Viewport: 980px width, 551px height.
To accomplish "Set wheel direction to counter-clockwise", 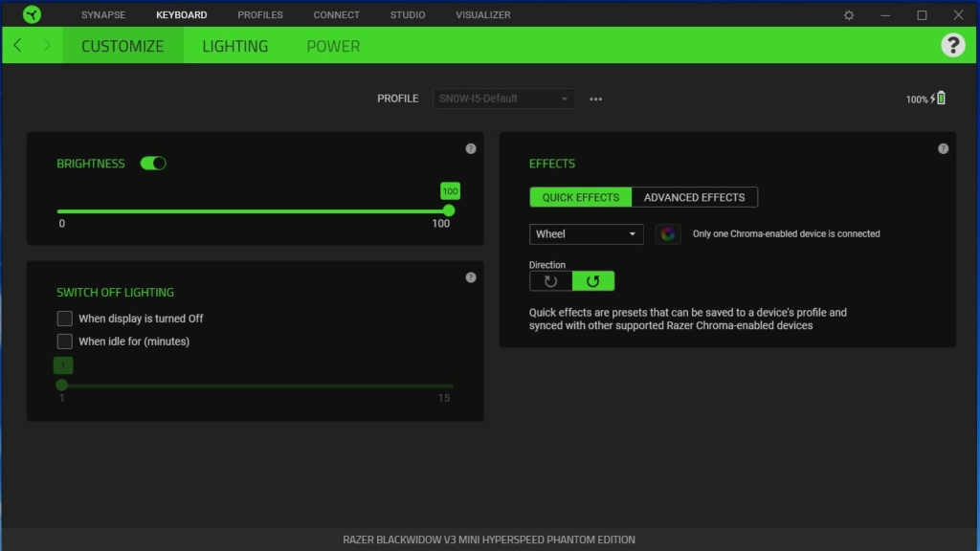I will point(593,281).
